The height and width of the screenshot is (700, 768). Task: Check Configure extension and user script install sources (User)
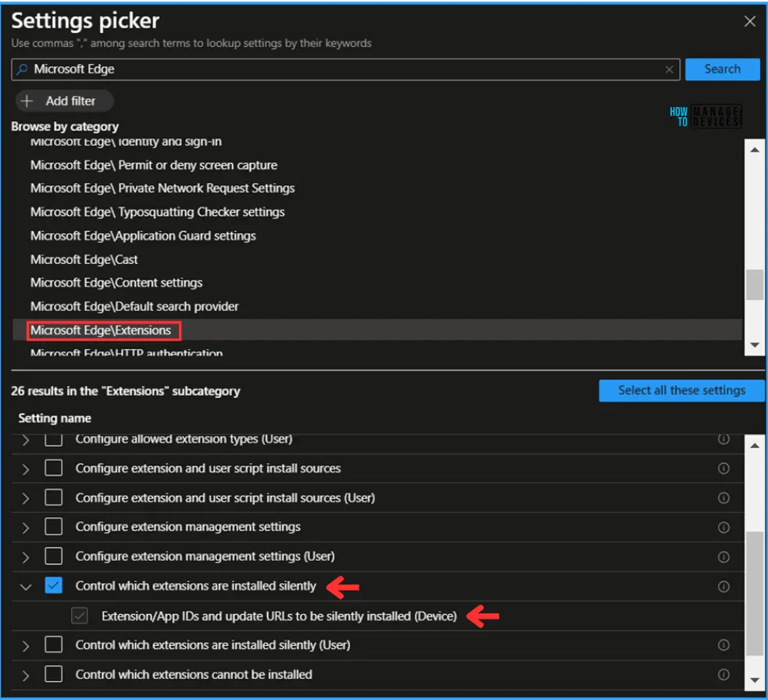[53, 497]
